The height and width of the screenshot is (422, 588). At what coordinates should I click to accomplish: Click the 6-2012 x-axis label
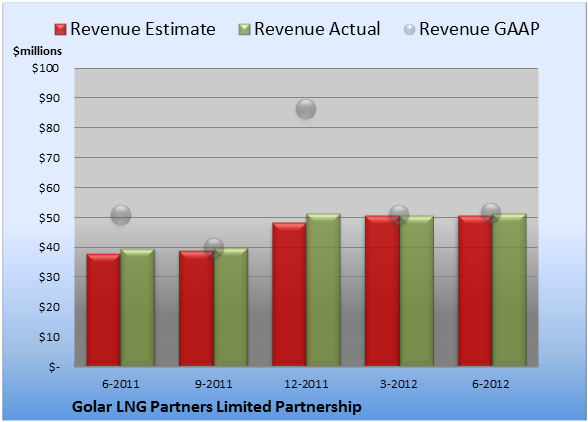[x=491, y=384]
